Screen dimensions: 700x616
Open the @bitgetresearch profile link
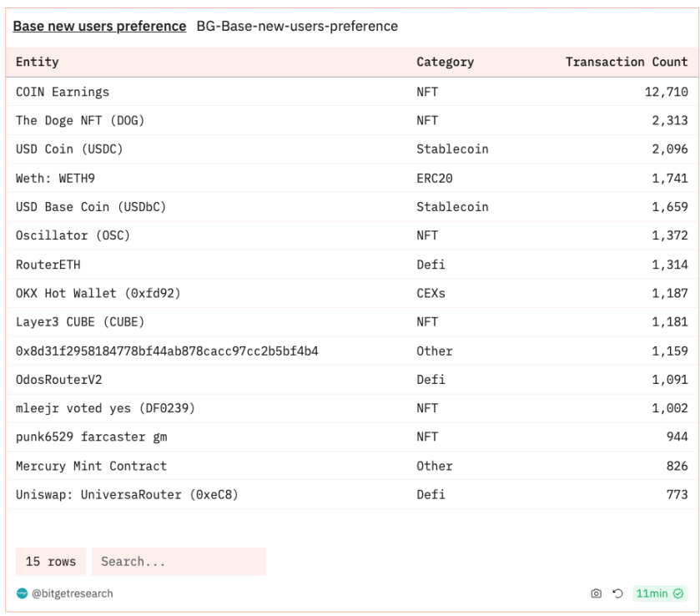coord(73,593)
